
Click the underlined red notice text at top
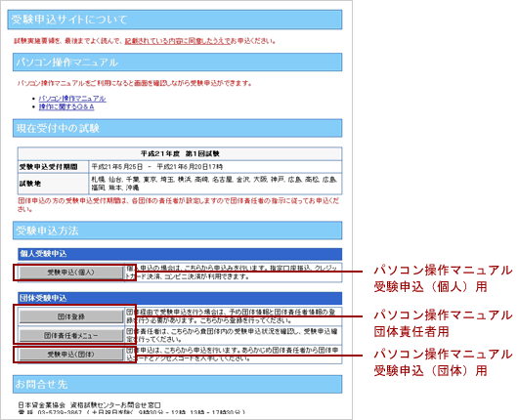[x=177, y=41]
